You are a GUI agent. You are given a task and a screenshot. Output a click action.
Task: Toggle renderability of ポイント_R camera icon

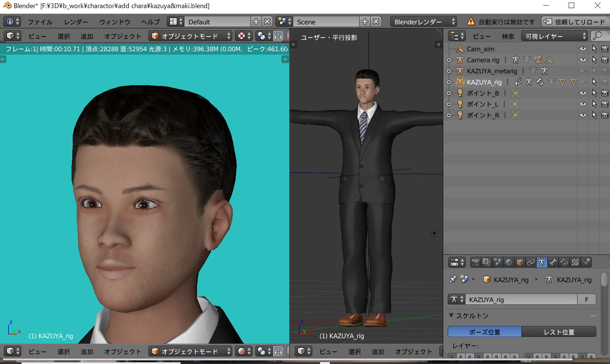[x=605, y=115]
